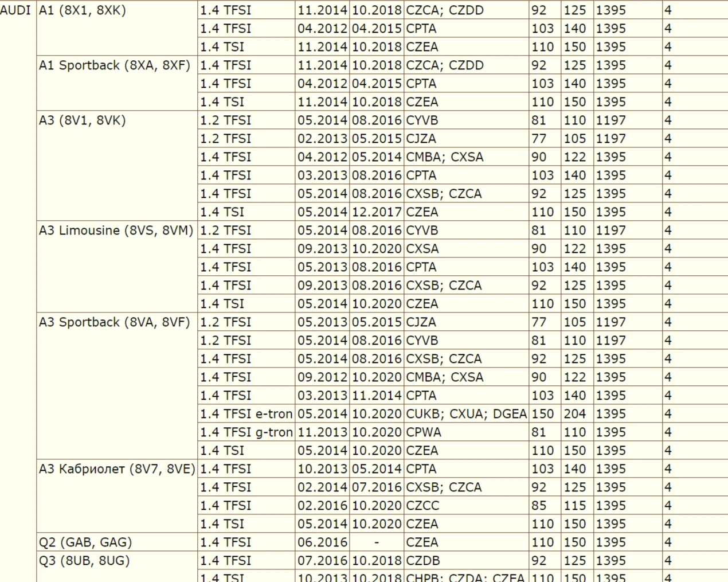This screenshot has width=728, height=582.
Task: Click the 09.2012 start date
Action: (323, 377)
